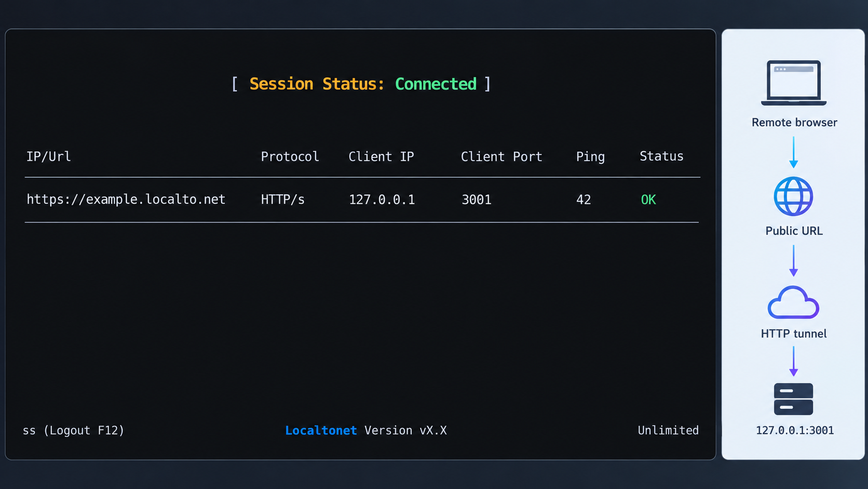
Task: Click the Public URL globe icon
Action: point(793,196)
